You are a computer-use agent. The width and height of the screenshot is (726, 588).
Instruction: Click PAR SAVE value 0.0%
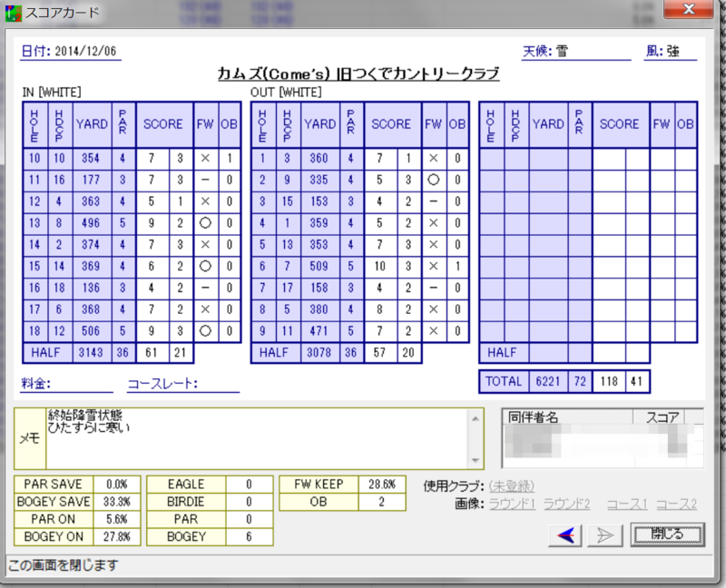(x=117, y=485)
